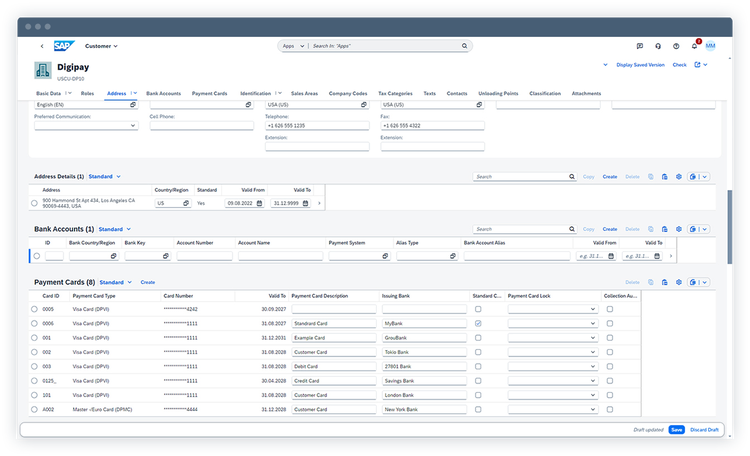
Task: Switch to Tax Categories tab
Action: [x=395, y=93]
